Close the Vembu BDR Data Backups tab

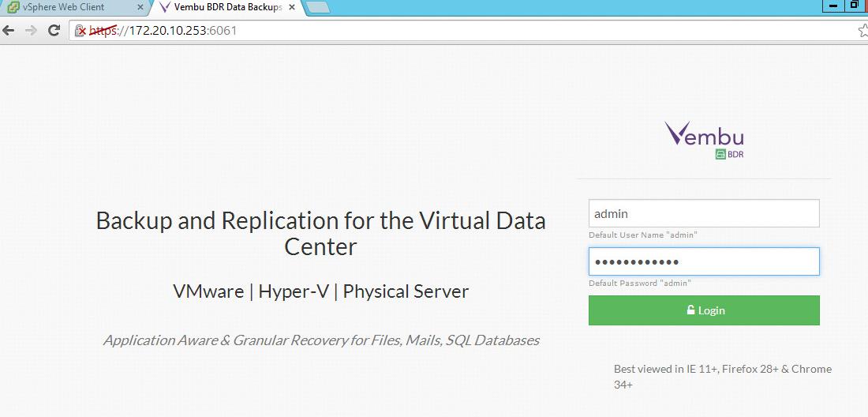(294, 7)
